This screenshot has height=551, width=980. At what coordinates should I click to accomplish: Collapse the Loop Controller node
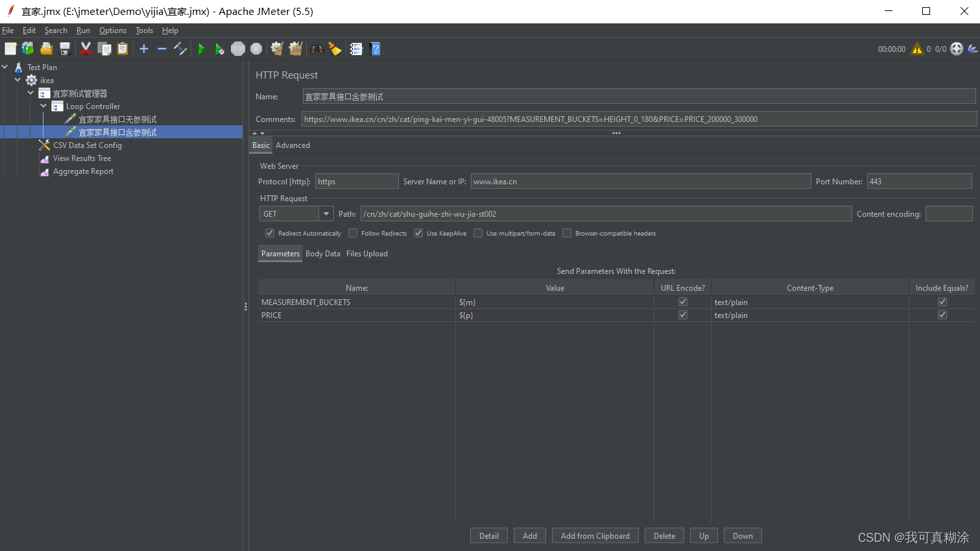(x=43, y=106)
